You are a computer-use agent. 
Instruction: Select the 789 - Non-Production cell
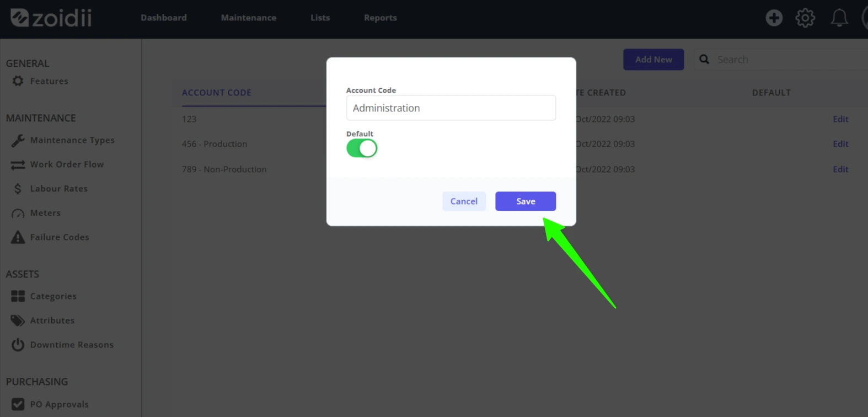[224, 169]
